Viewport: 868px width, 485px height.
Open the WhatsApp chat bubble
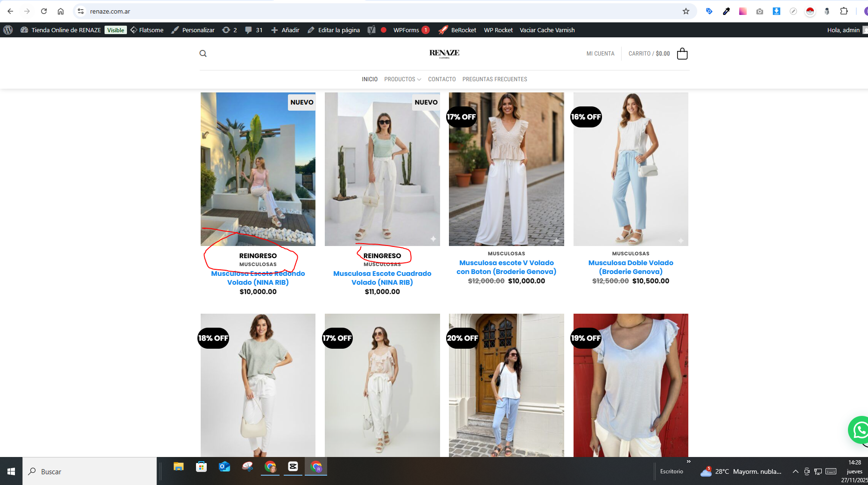(x=860, y=430)
